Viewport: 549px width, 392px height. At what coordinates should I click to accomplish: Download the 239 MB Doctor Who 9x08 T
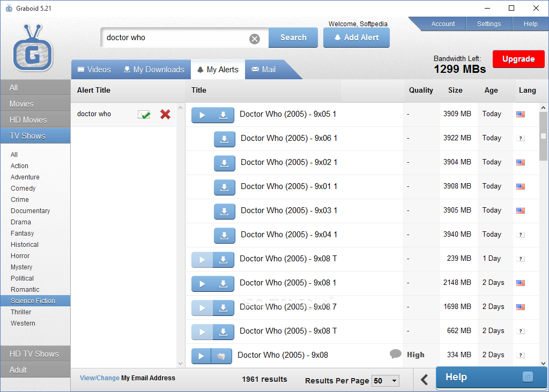(x=224, y=260)
